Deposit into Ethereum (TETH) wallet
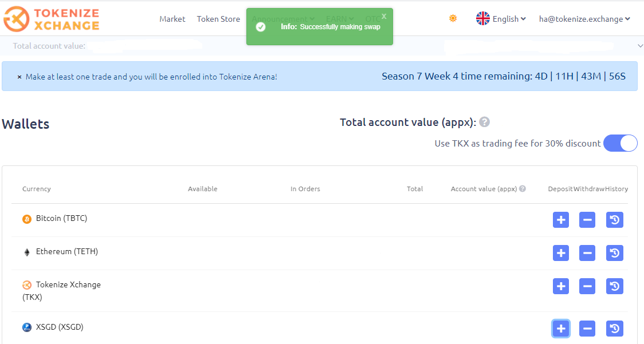Screen dimensions: 644x344 click(x=560, y=253)
